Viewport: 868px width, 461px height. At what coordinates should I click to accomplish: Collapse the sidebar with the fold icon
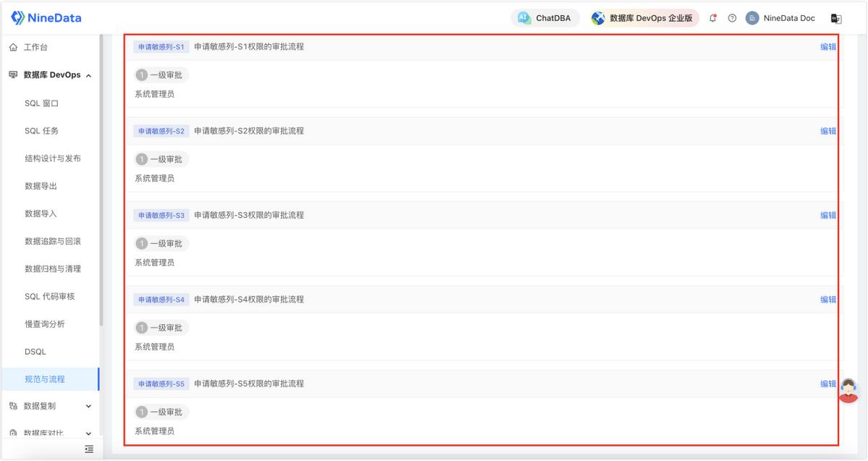click(89, 449)
